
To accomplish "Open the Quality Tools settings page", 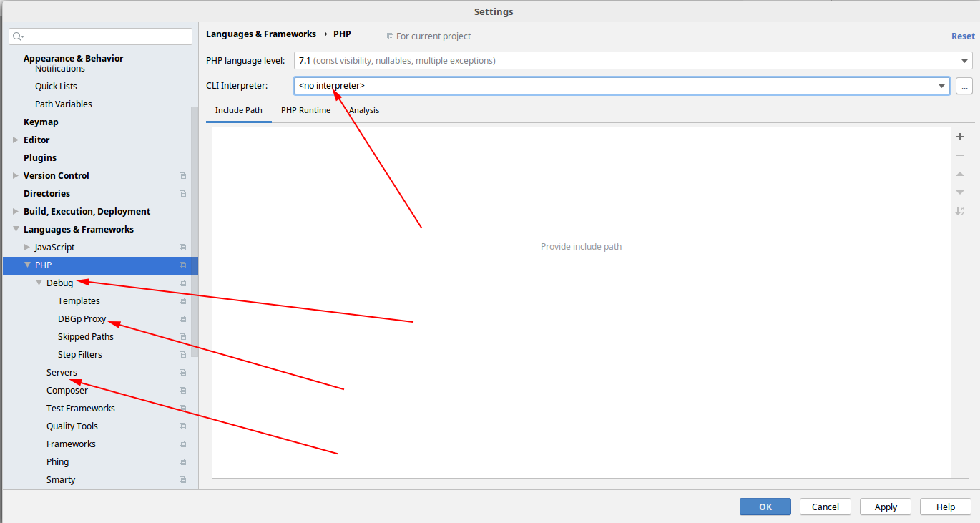I will point(72,426).
